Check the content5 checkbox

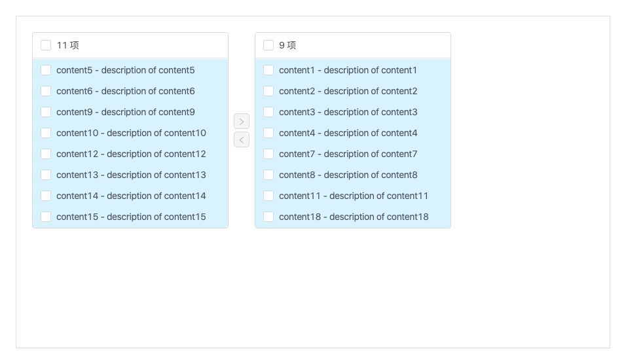click(46, 70)
